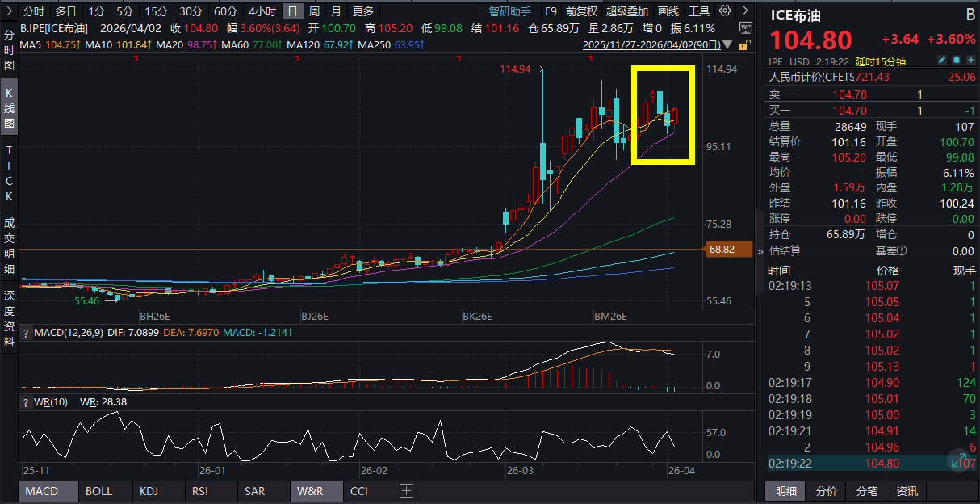Expand the trade detail list arrows icon
Image resolution: width=980 pixels, height=504 pixels.
(x=961, y=462)
